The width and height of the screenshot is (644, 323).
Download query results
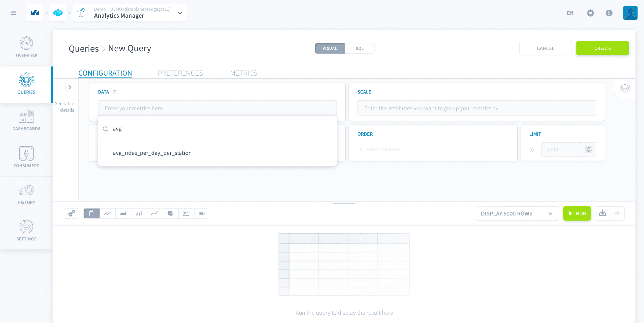pyautogui.click(x=603, y=213)
